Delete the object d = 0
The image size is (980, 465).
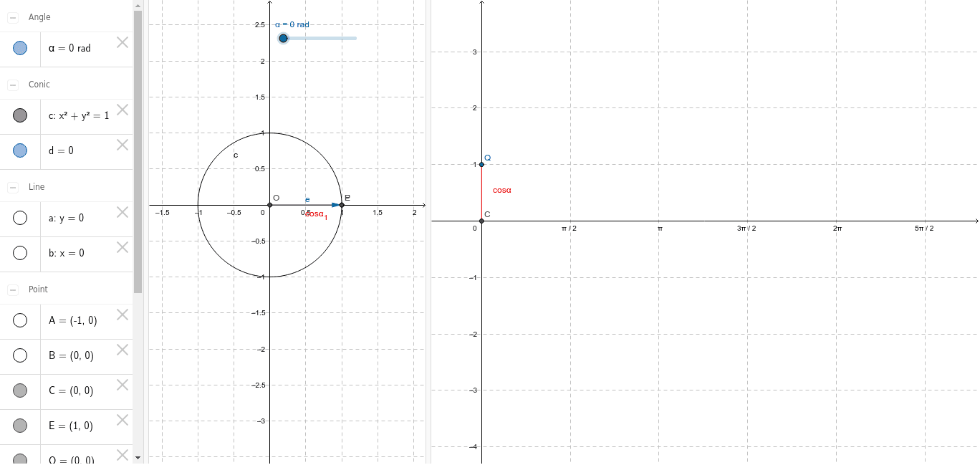pyautogui.click(x=122, y=145)
